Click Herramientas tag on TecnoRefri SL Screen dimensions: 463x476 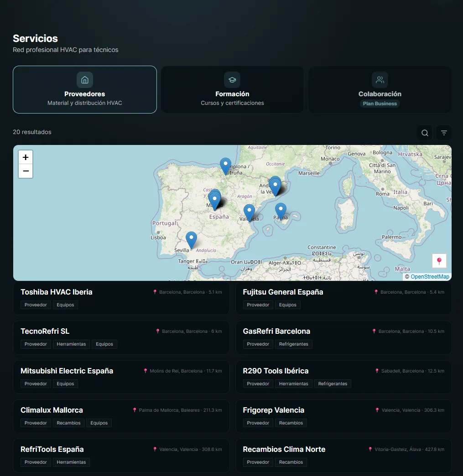[x=71, y=344]
